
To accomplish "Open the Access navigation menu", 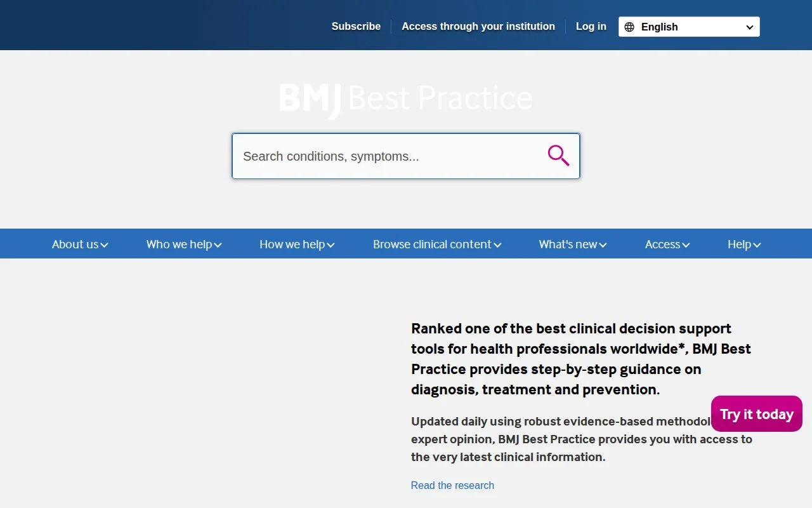I will pos(667,244).
